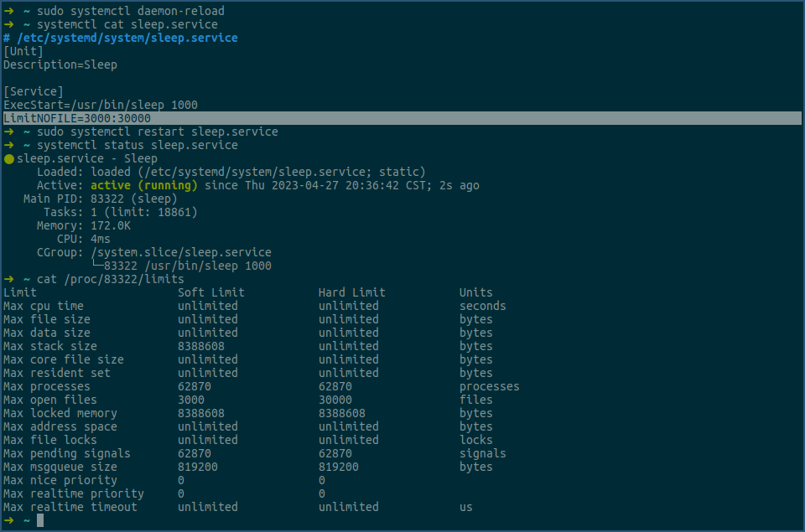Click the "cat /proc/83322/limits" command text
The image size is (805, 532).
111,279
